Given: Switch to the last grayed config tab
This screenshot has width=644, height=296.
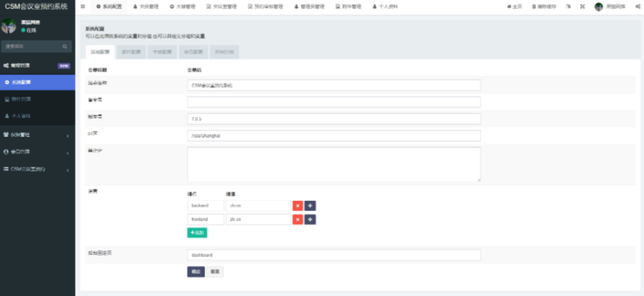Looking at the screenshot, I should coord(224,52).
